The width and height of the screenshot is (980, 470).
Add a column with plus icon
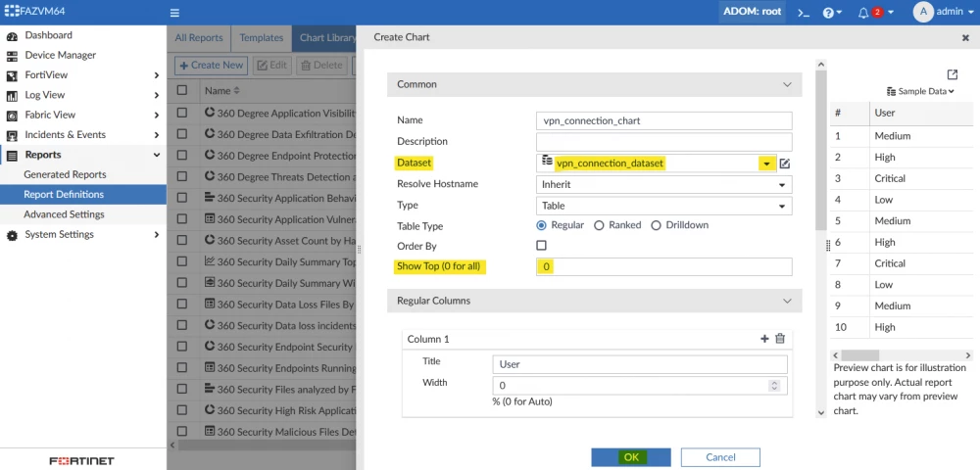pos(764,338)
